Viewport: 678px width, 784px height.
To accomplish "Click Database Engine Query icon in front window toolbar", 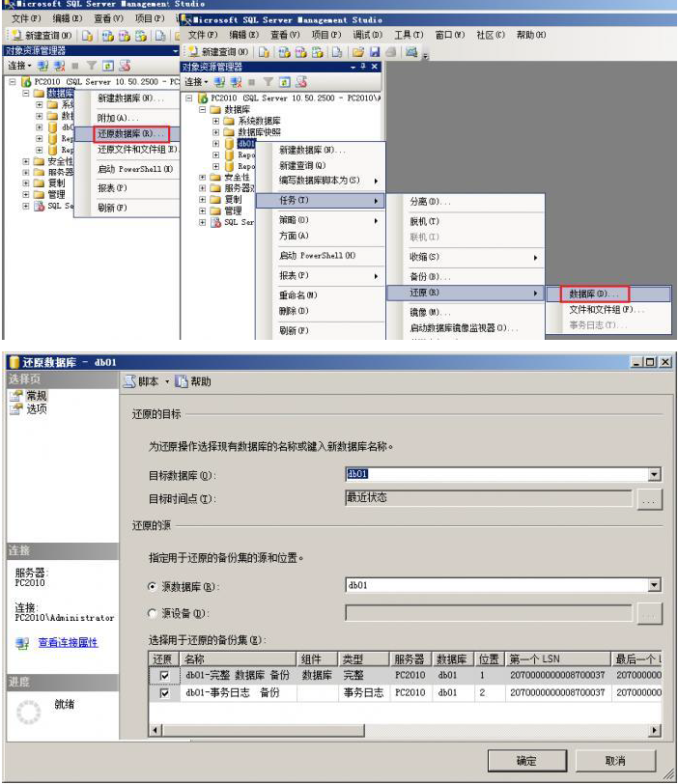I will [x=265, y=52].
